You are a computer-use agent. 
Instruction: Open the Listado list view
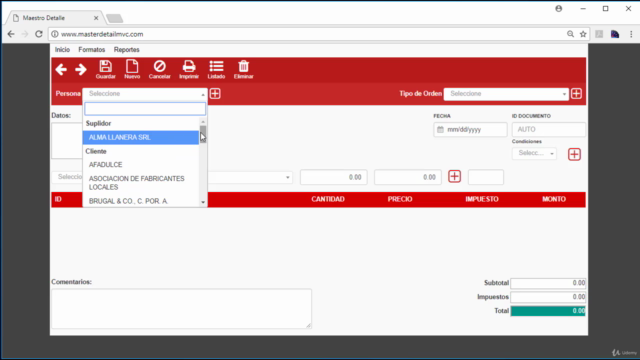216,69
